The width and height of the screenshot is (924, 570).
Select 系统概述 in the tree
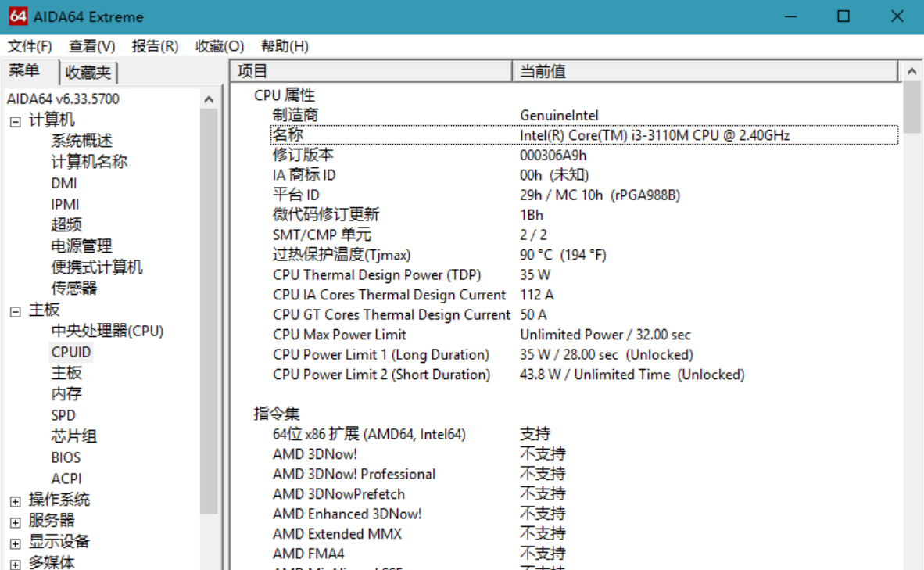[x=81, y=140]
